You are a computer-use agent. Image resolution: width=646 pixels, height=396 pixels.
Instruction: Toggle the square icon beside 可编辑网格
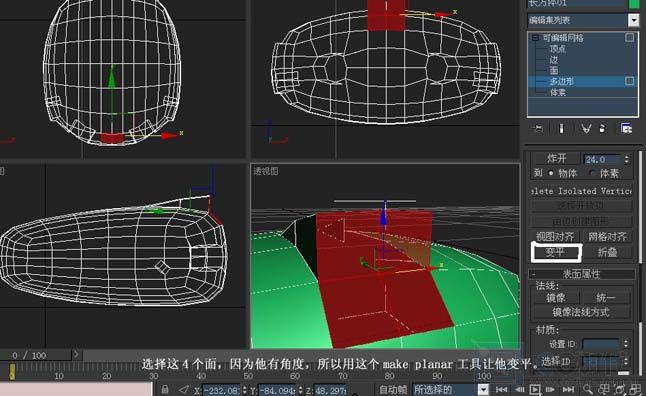(x=630, y=37)
